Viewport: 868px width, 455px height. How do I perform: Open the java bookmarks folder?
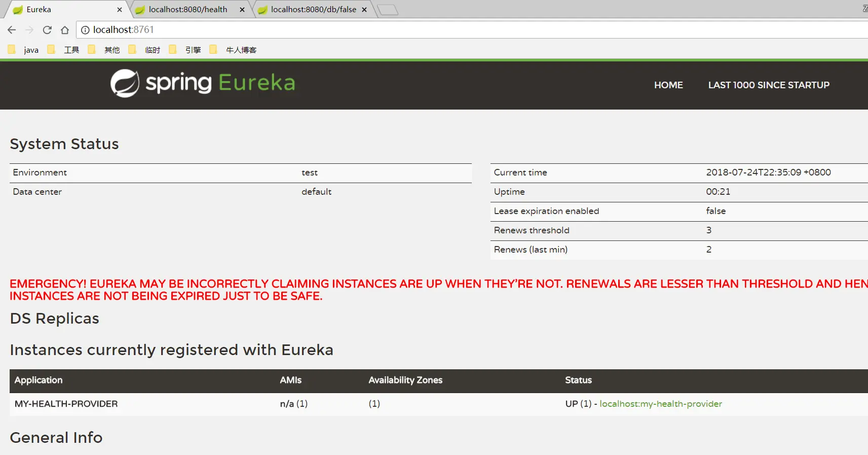point(24,50)
